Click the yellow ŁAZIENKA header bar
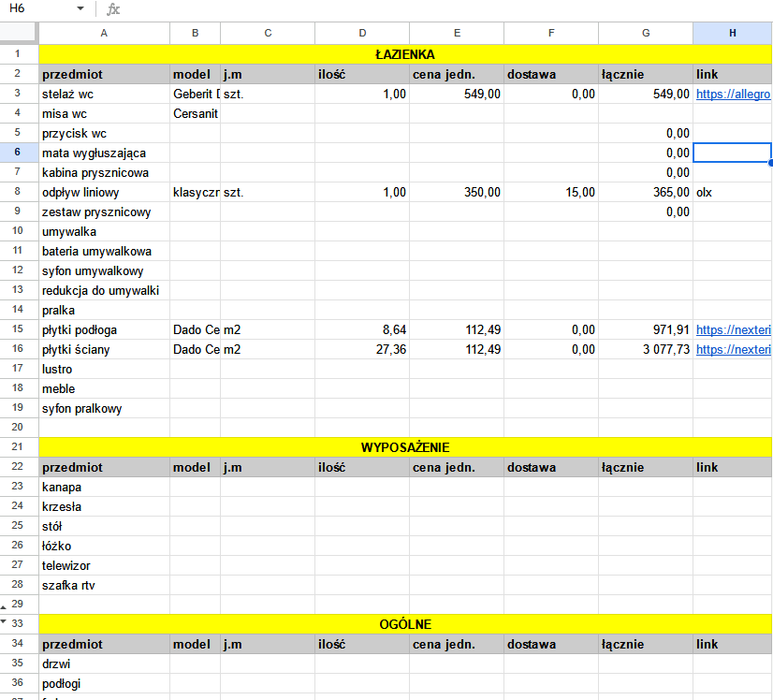 (404, 55)
